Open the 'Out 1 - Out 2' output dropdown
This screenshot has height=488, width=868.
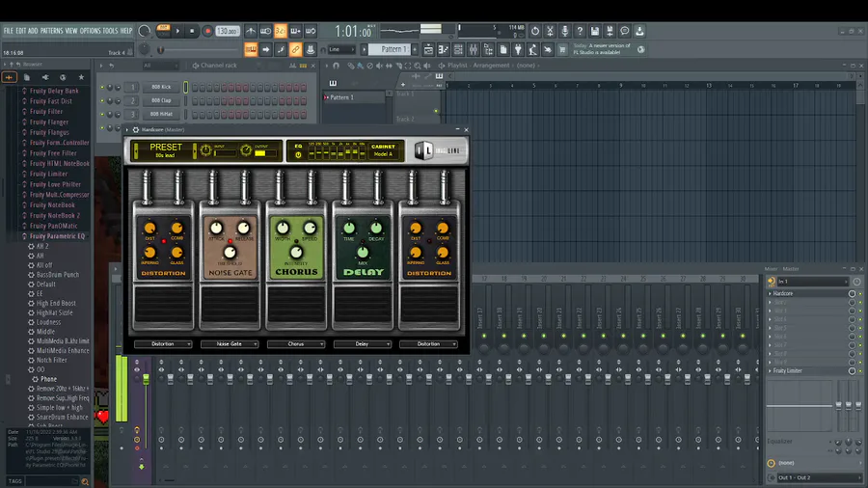point(818,477)
